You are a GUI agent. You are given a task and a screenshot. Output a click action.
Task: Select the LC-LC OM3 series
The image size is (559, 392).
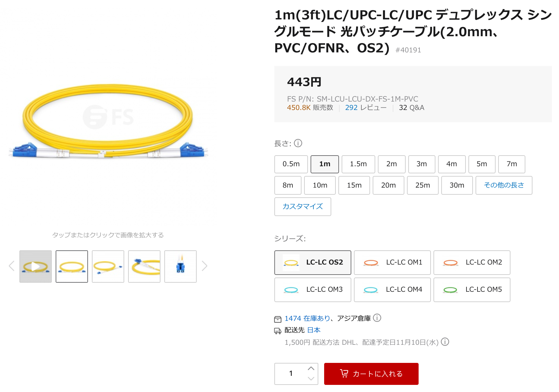[313, 290]
